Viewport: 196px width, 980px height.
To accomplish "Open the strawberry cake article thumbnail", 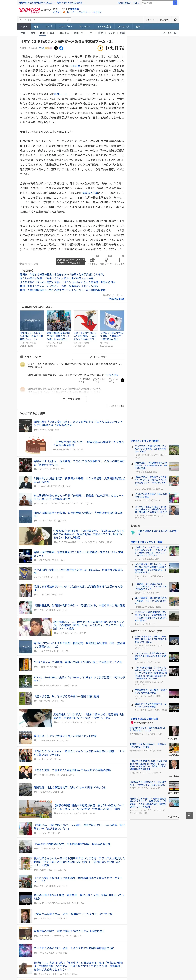I will click(x=35, y=445).
